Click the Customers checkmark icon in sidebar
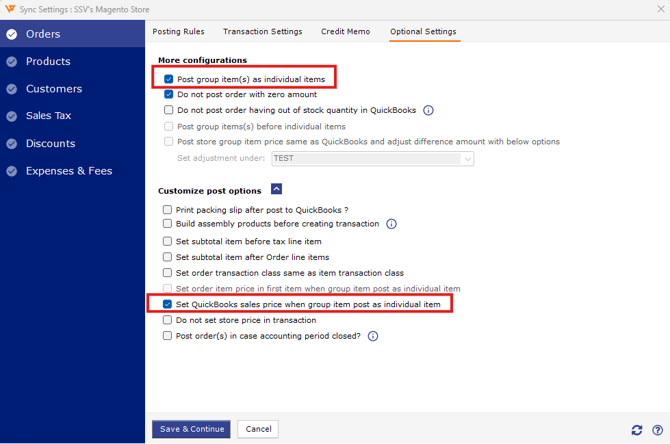 coord(12,89)
